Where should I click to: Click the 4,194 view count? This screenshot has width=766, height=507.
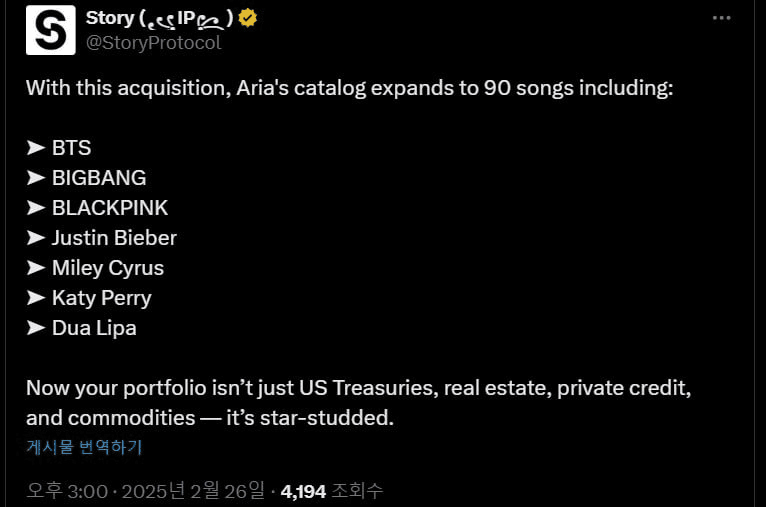303,491
